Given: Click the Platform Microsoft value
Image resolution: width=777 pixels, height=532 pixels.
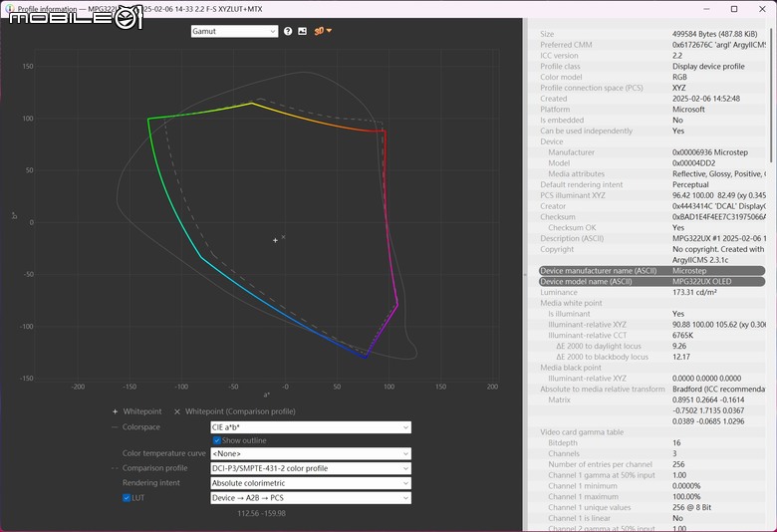Looking at the screenshot, I should pos(688,110).
